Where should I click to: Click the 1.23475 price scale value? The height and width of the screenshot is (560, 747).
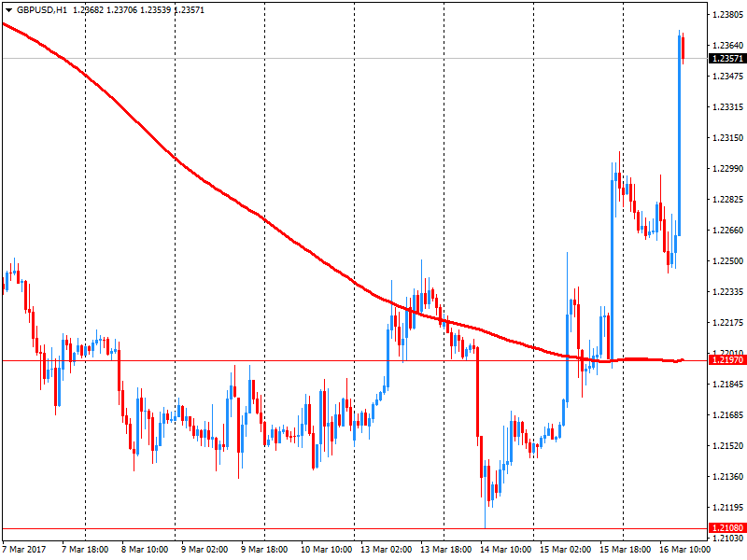click(x=727, y=77)
